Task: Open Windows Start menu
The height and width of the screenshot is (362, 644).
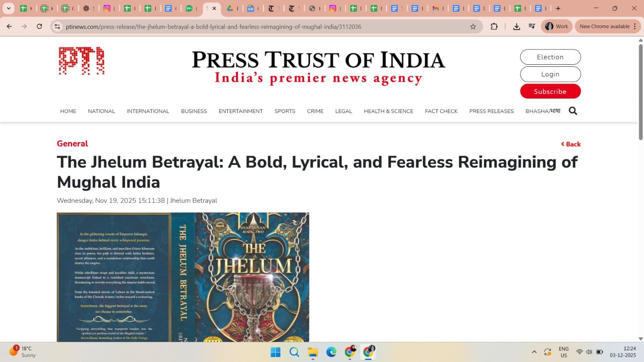Action: coord(275,352)
